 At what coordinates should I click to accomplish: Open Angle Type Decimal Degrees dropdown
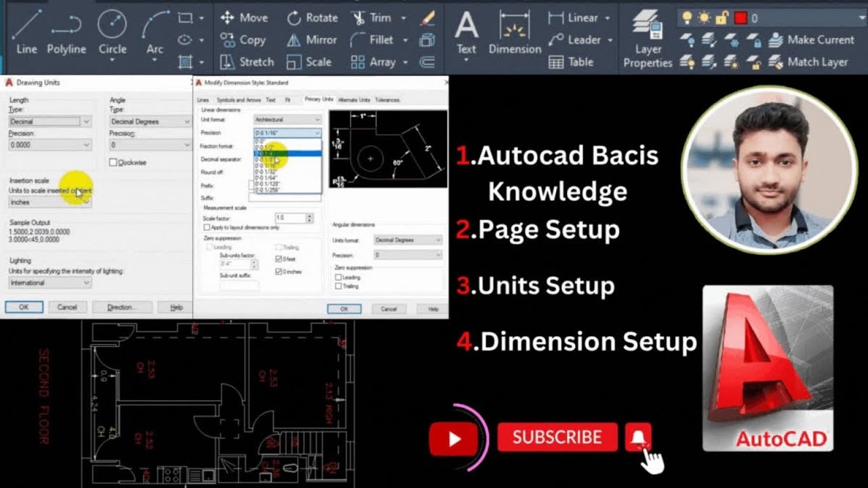pyautogui.click(x=151, y=121)
